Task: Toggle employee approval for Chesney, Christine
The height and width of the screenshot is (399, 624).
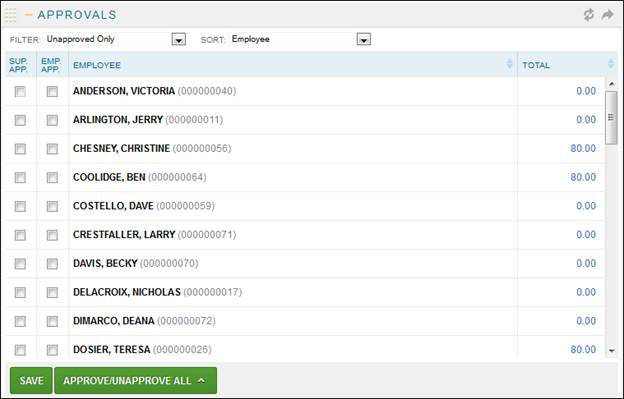Action: tap(52, 149)
